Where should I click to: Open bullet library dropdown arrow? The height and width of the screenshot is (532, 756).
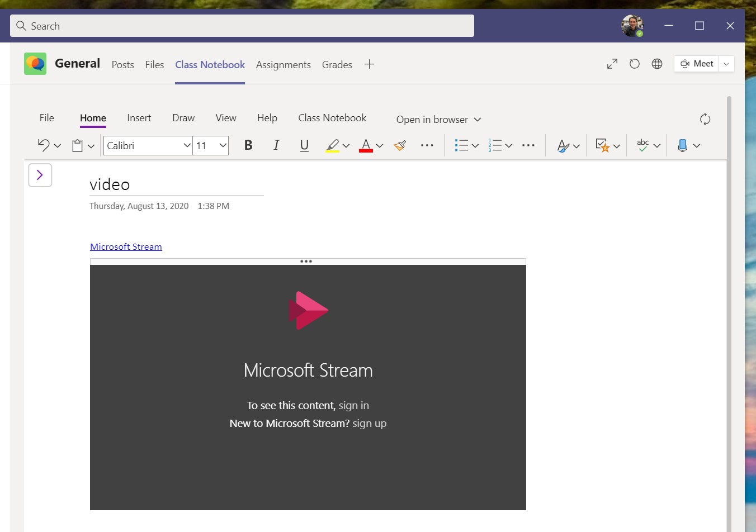475,146
